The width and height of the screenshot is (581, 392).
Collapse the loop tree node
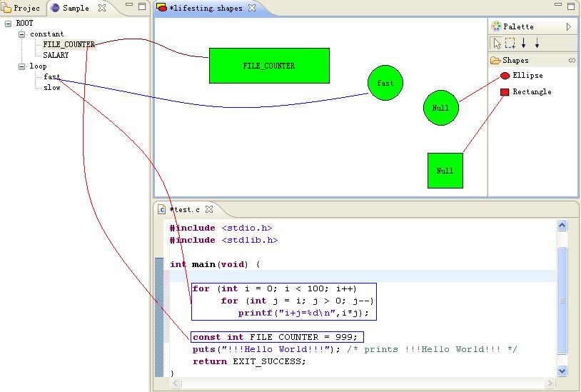(22, 66)
